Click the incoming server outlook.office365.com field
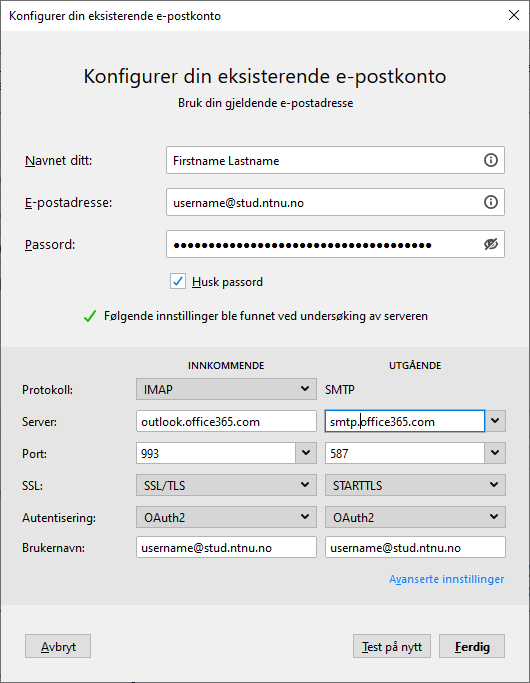 [x=226, y=421]
